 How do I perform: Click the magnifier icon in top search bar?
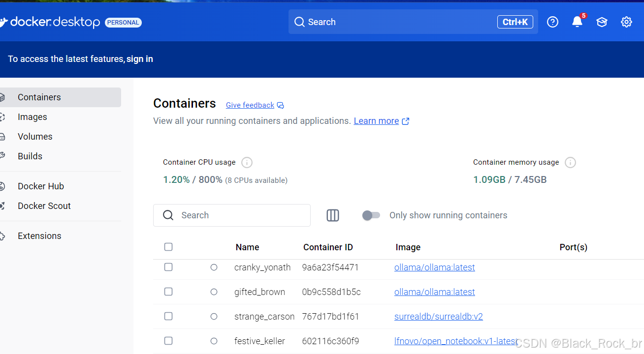pos(299,22)
